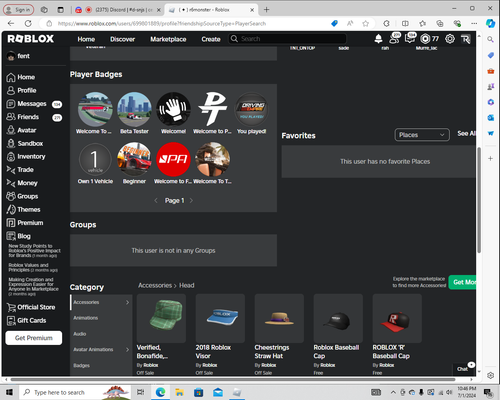Open Chat panel button
This screenshot has height=400, width=500.
(x=464, y=368)
